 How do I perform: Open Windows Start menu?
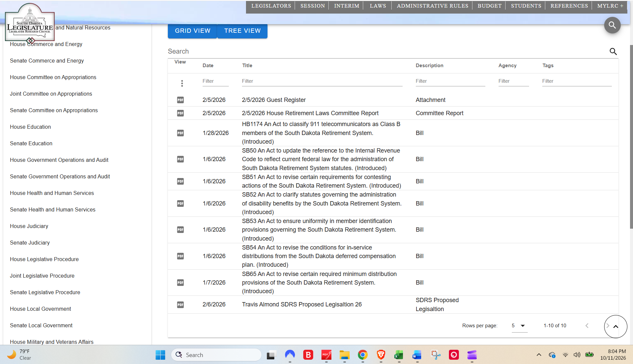tap(160, 355)
